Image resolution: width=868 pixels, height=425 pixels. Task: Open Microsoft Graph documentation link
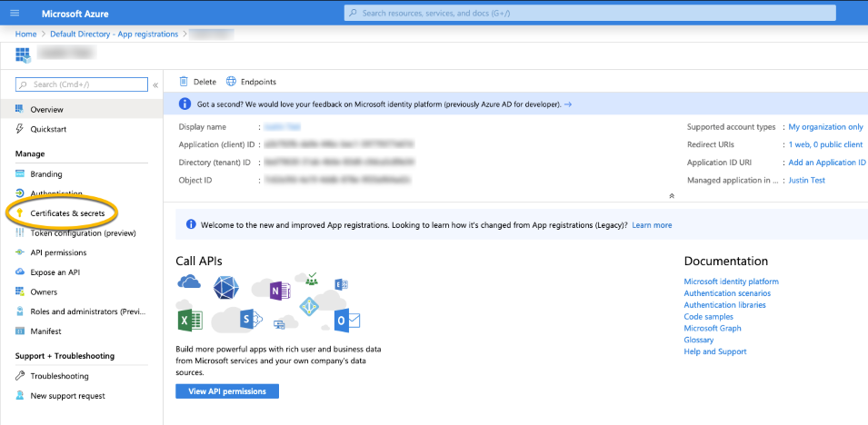point(713,328)
